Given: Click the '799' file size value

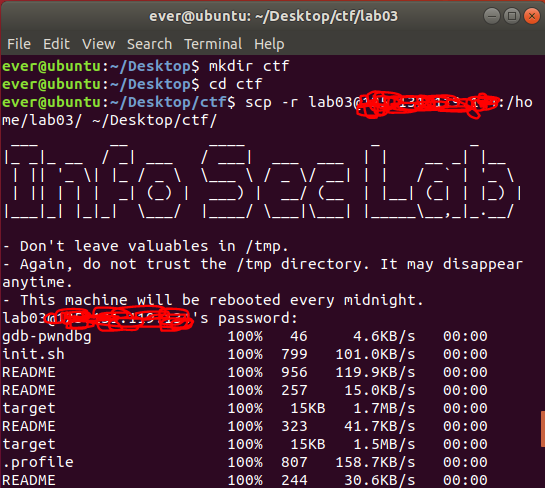Looking at the screenshot, I should pos(294,355).
